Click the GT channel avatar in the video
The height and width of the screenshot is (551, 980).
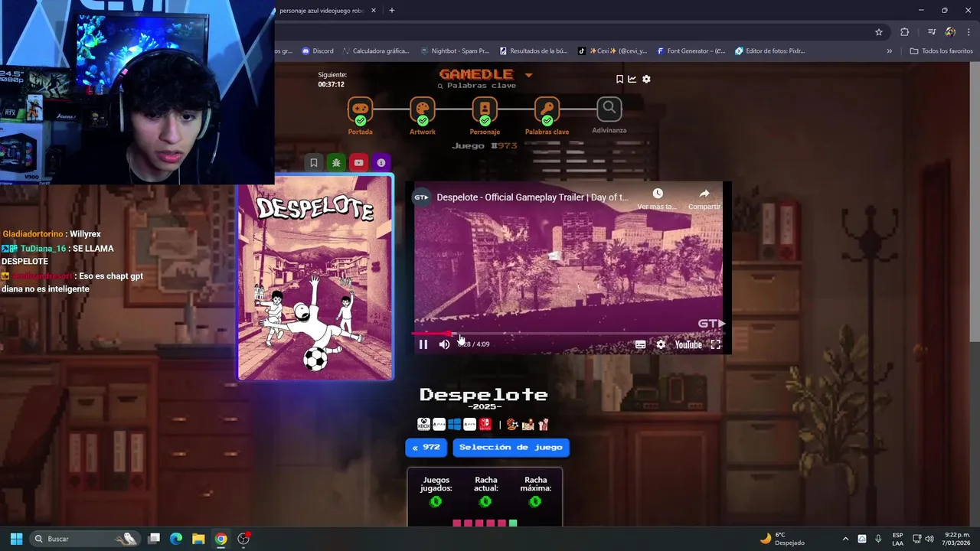pos(422,197)
